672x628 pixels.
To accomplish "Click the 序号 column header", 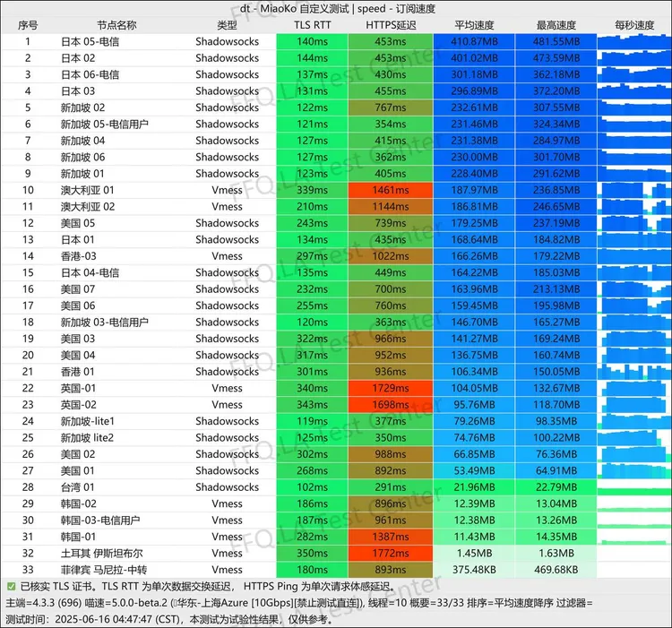I will pyautogui.click(x=27, y=25).
